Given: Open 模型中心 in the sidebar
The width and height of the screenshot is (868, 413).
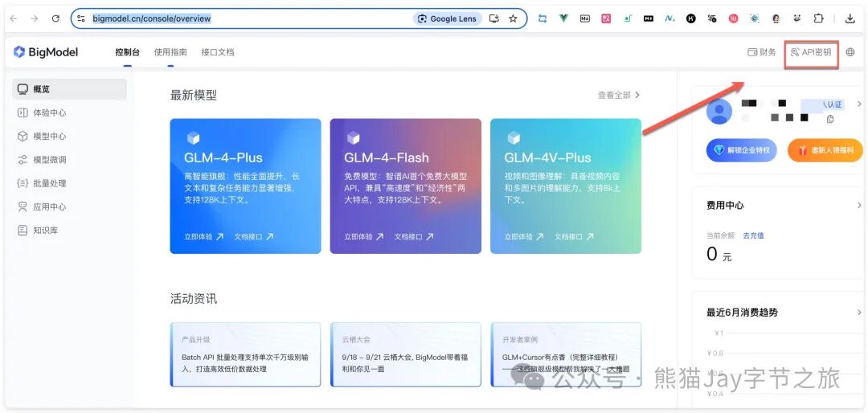Looking at the screenshot, I should (x=69, y=136).
